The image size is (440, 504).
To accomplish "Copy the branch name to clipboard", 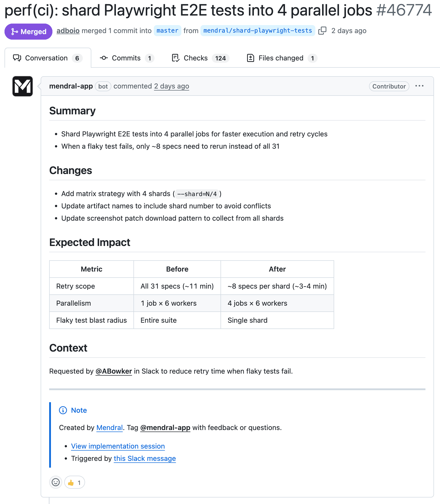I will [x=322, y=31].
